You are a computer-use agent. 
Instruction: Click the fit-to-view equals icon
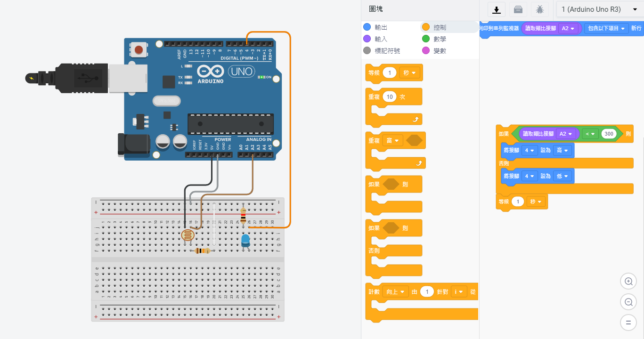(628, 323)
